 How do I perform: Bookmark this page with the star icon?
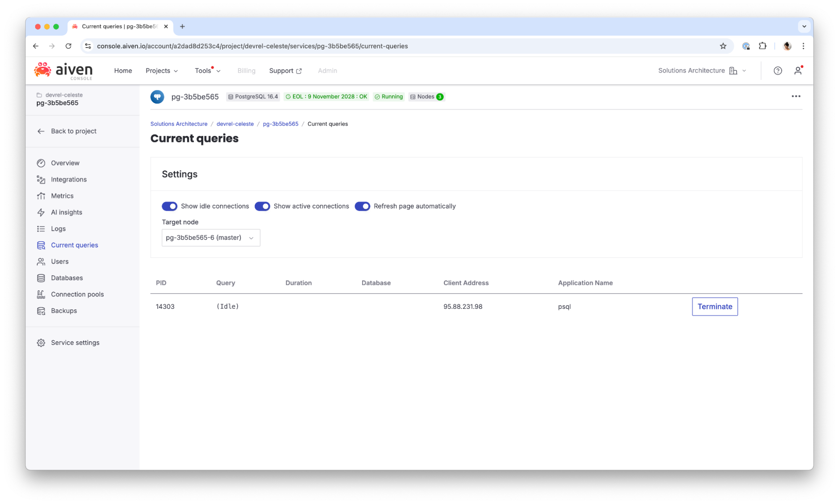(x=723, y=46)
